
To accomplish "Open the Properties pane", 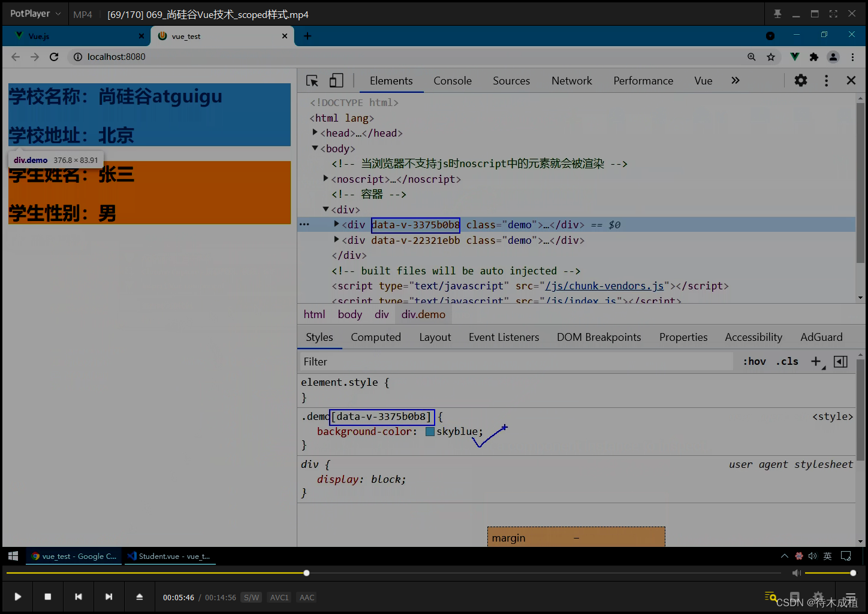I will pos(683,337).
